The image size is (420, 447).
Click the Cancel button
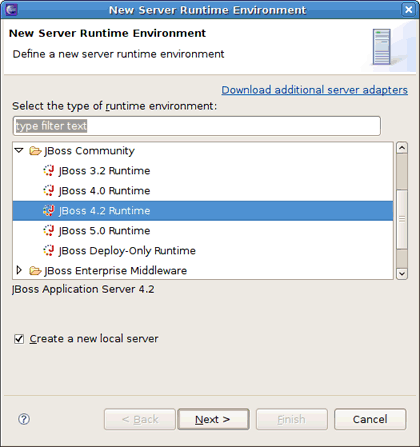click(x=370, y=419)
